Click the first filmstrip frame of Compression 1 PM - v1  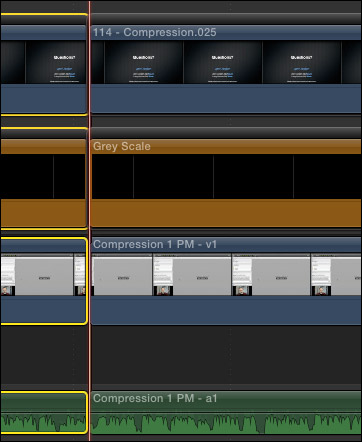tap(122, 275)
